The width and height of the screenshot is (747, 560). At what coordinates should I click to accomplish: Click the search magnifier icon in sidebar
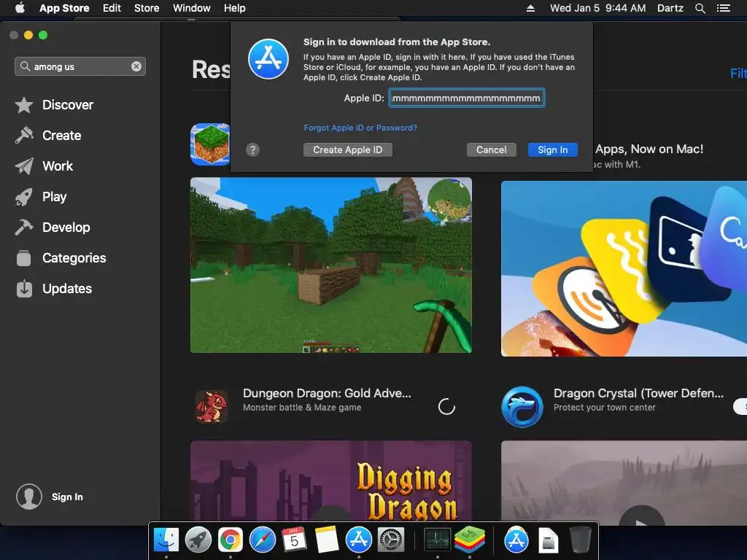pyautogui.click(x=25, y=66)
